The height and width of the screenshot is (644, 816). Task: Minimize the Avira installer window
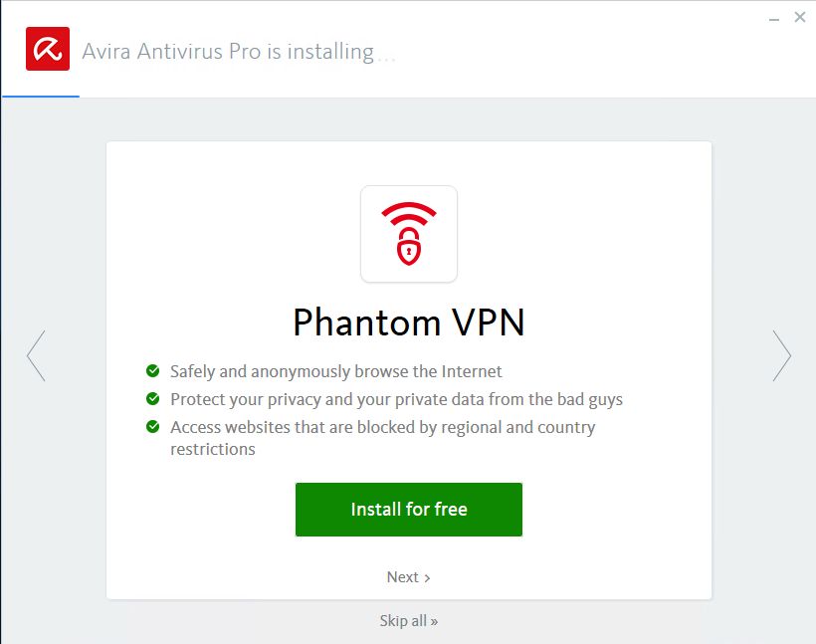point(774,19)
